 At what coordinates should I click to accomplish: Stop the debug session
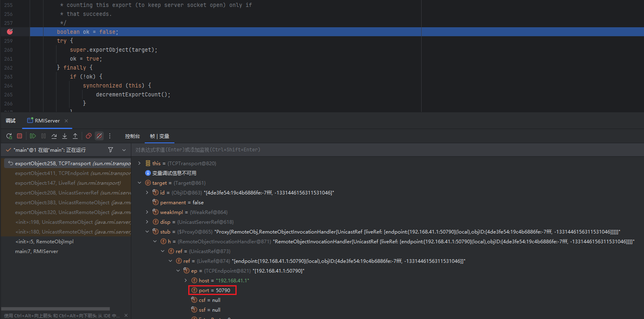20,136
